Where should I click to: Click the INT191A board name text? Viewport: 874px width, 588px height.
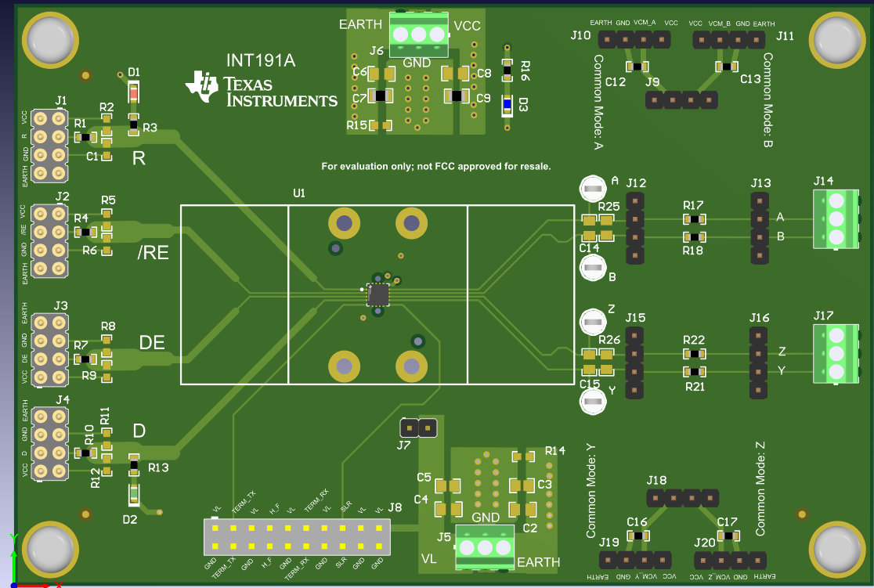click(x=260, y=61)
